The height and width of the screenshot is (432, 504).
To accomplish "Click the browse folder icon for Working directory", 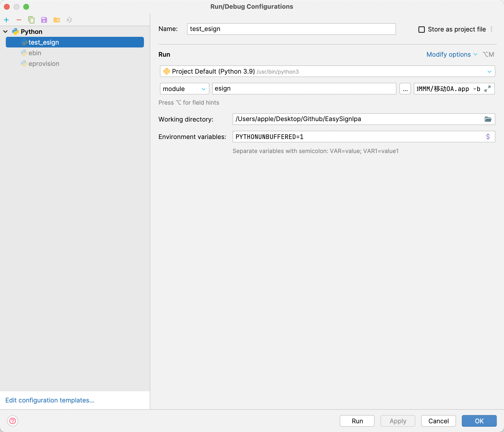I will click(x=488, y=119).
